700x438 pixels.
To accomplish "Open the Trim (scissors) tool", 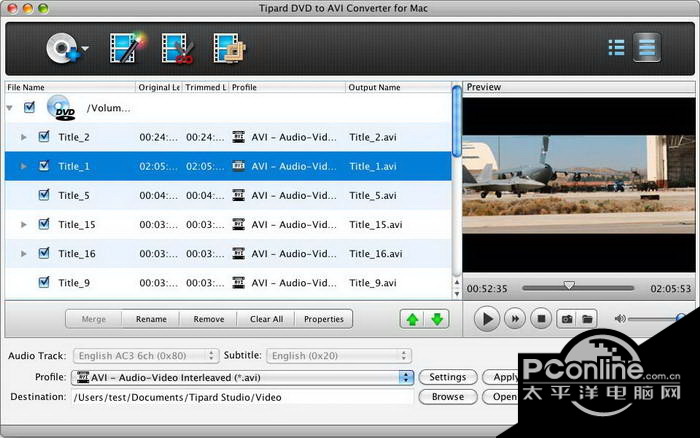I will point(178,48).
